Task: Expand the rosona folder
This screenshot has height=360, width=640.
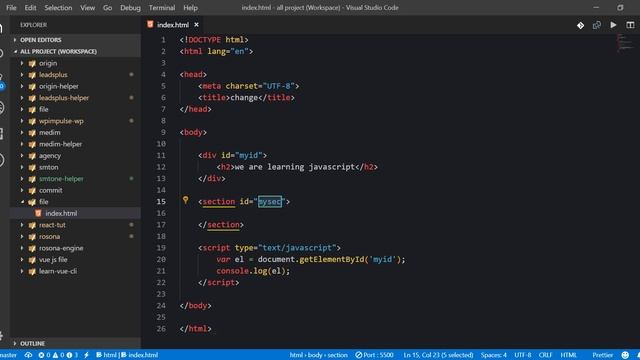Action: 76,237
